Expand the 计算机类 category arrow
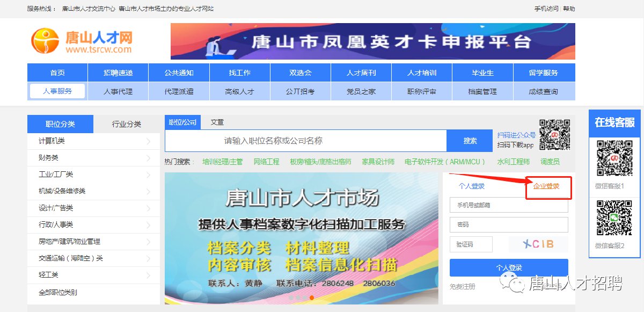Viewport: 644px width, 312px height. point(148,141)
